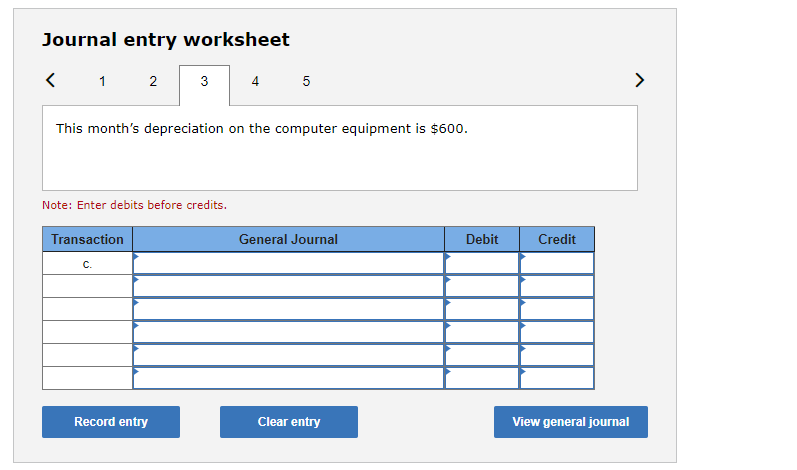This screenshot has height=470, width=797.
Task: Click the Debit cell in row c.
Action: point(482,263)
